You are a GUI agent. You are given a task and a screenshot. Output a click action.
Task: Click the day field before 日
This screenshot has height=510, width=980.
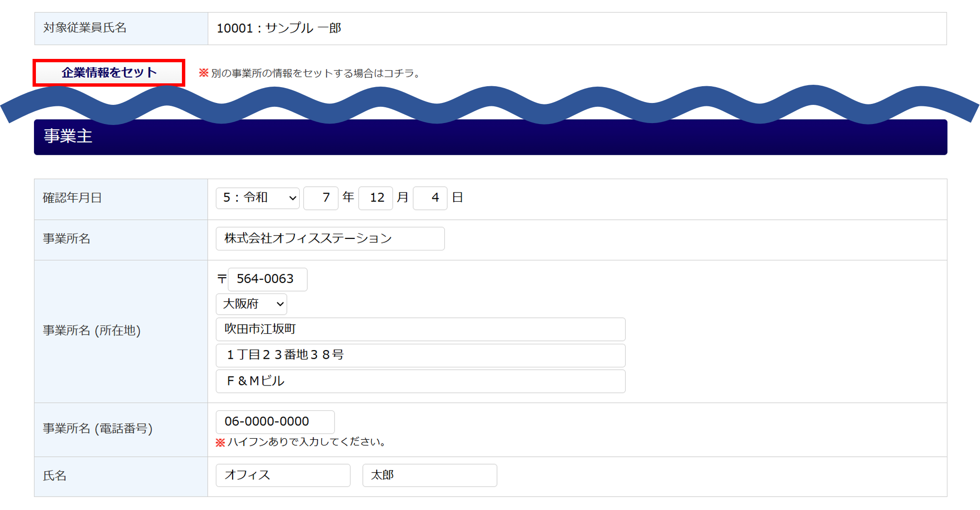tap(430, 198)
